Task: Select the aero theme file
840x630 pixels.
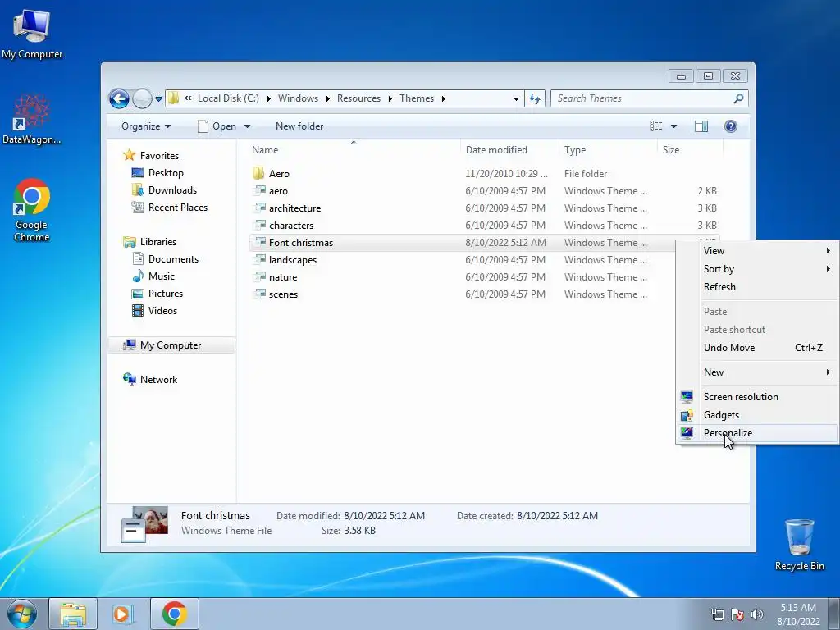Action: coord(278,190)
